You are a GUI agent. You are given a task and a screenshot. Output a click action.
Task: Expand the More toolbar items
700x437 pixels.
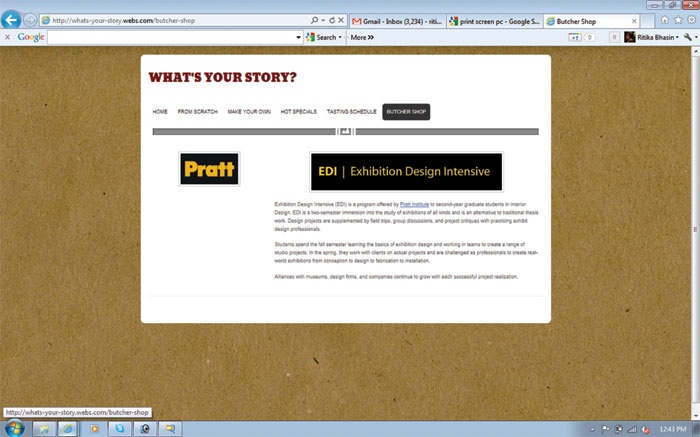pos(362,37)
